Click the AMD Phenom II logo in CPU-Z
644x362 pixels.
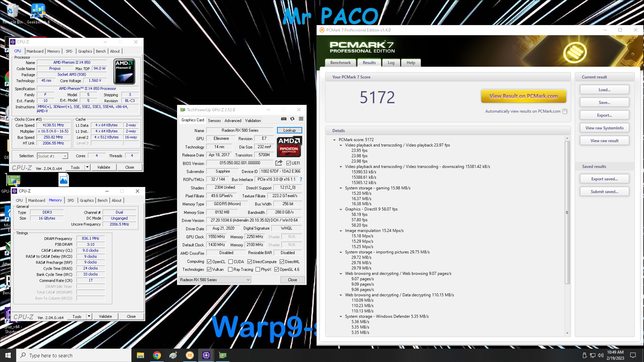[x=124, y=71]
